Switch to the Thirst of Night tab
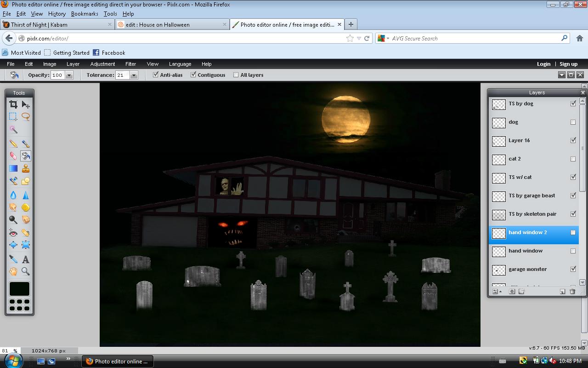Screen dimensions: 588x368 (57, 24)
